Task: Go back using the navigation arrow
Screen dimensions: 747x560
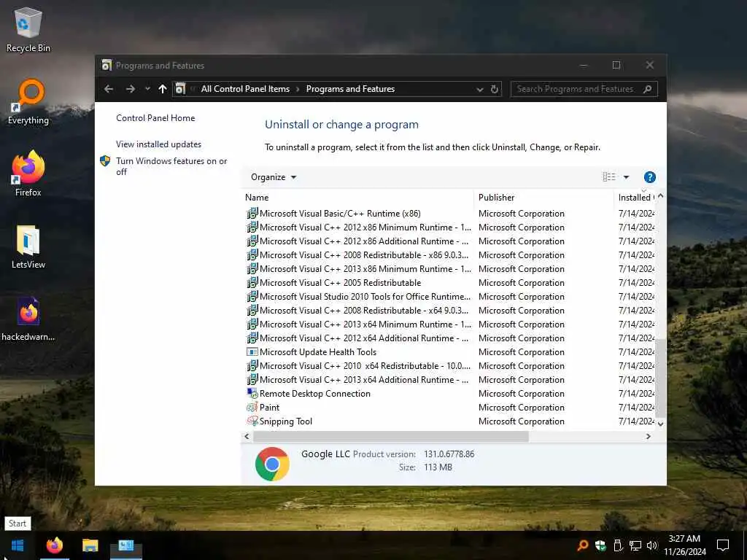Action: click(109, 89)
